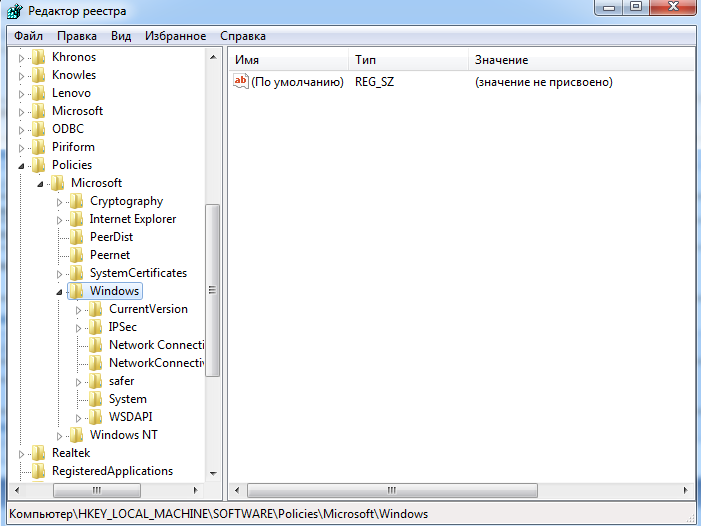Click the CurrentVersion folder icon
The width and height of the screenshot is (701, 526).
coord(95,309)
